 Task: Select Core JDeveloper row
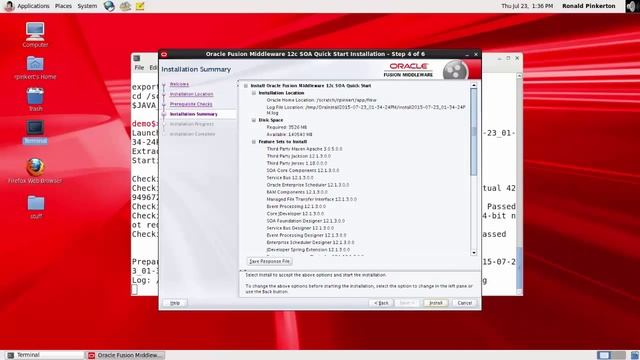pyautogui.click(x=295, y=213)
